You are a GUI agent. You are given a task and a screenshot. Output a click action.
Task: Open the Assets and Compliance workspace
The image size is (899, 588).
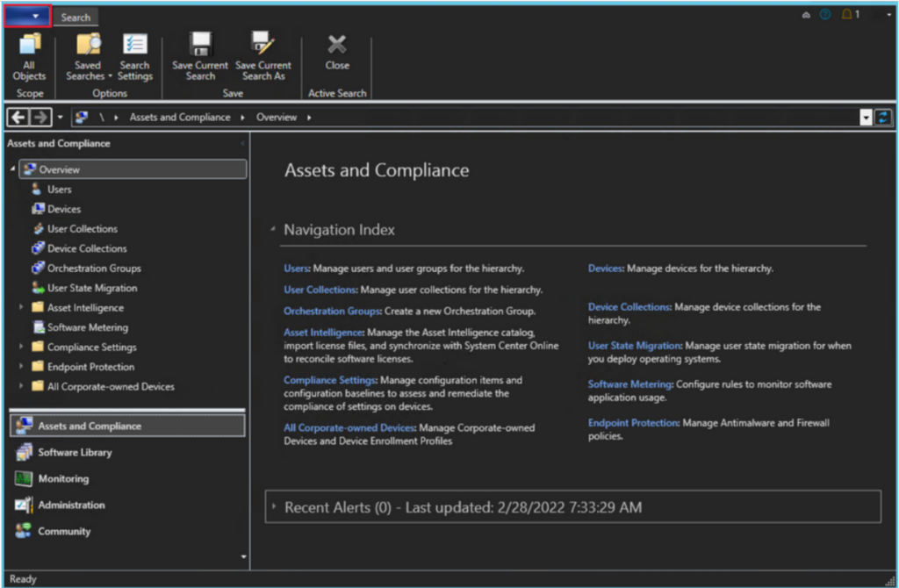click(127, 426)
